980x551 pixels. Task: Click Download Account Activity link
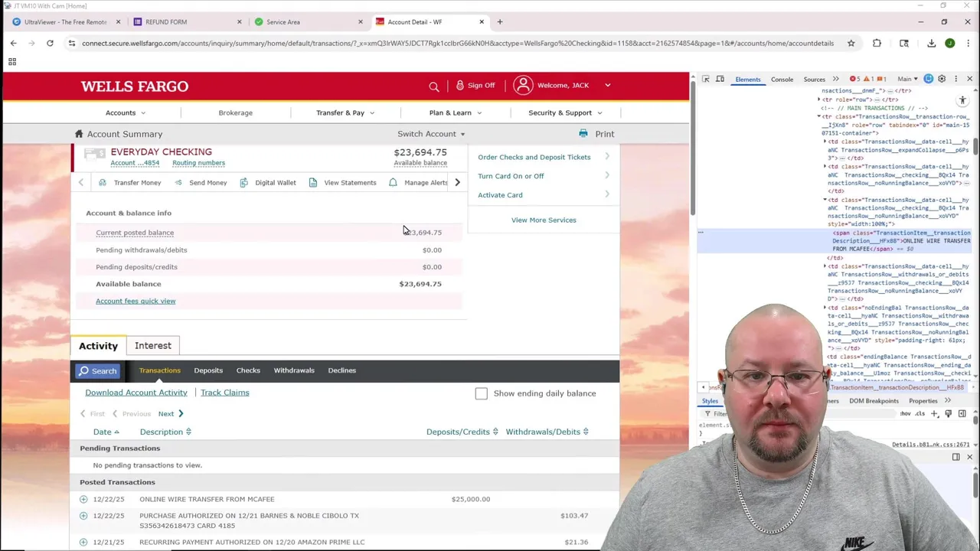[x=136, y=393]
